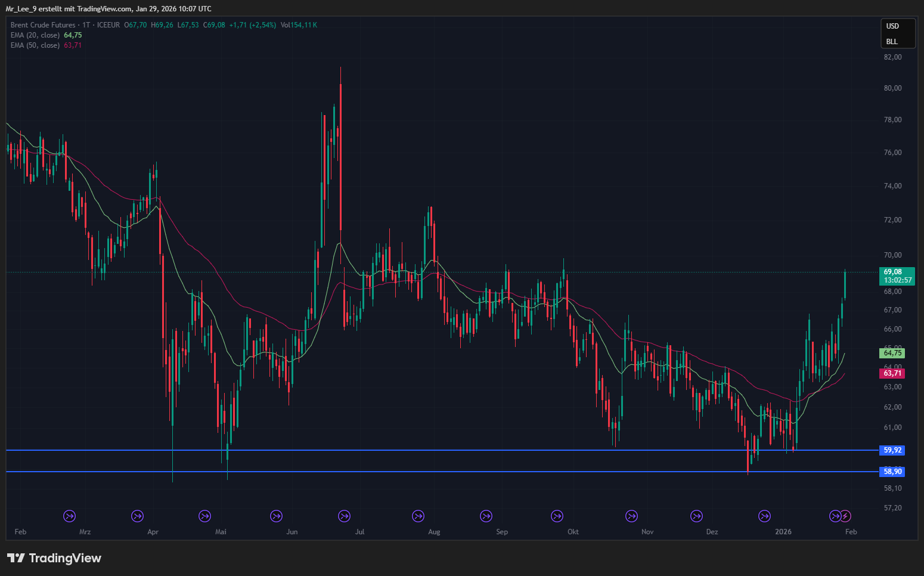Click the current price label 69,08

pyautogui.click(x=892, y=272)
